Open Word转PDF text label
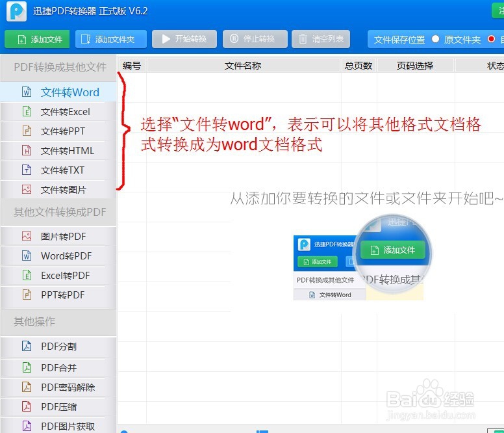Viewport: 504px width, 433px height. click(66, 256)
